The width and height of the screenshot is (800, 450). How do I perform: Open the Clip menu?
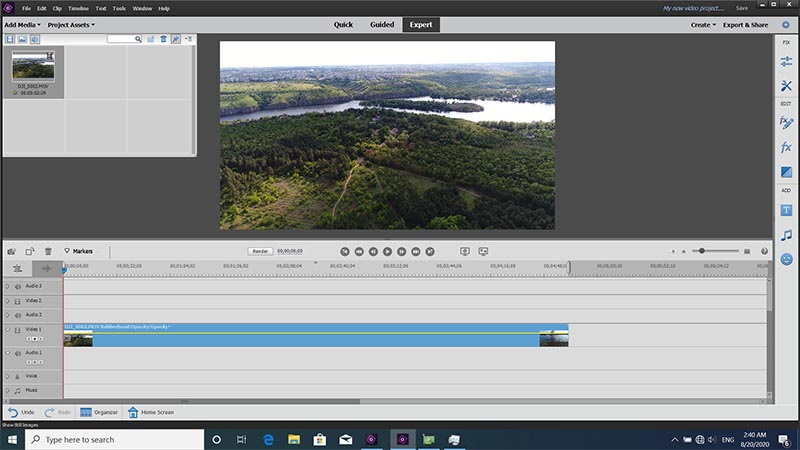coord(57,8)
